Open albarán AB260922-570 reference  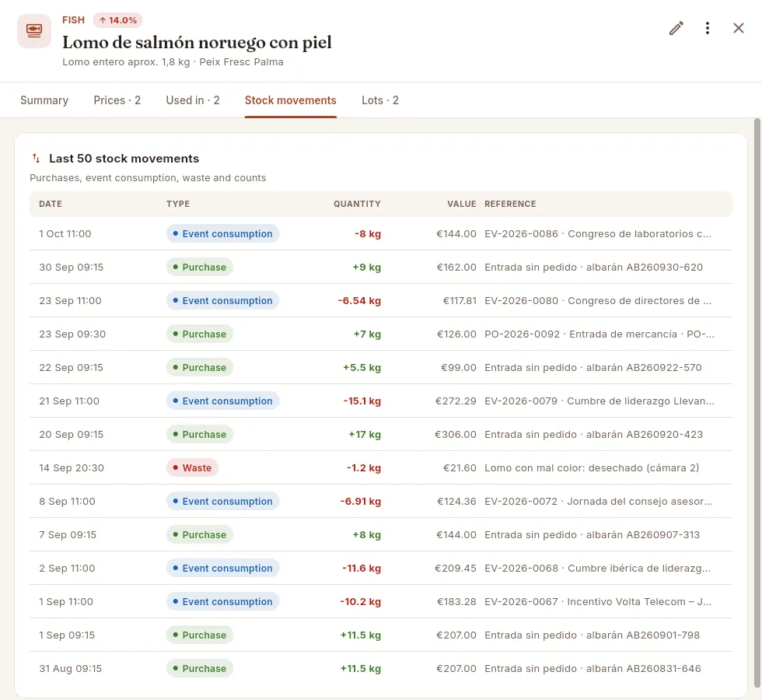pyautogui.click(x=592, y=367)
